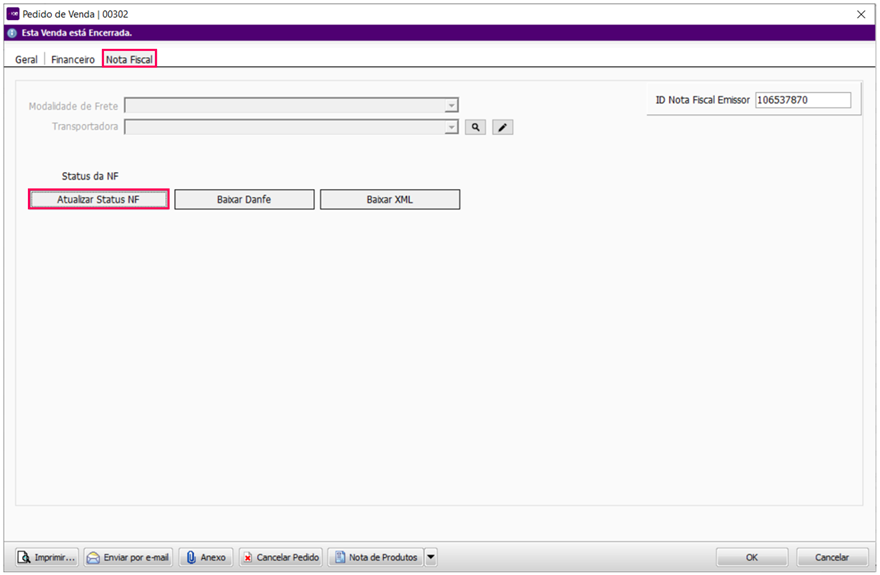
Task: Download the Danfe with Baixar Danfe
Action: click(x=244, y=199)
